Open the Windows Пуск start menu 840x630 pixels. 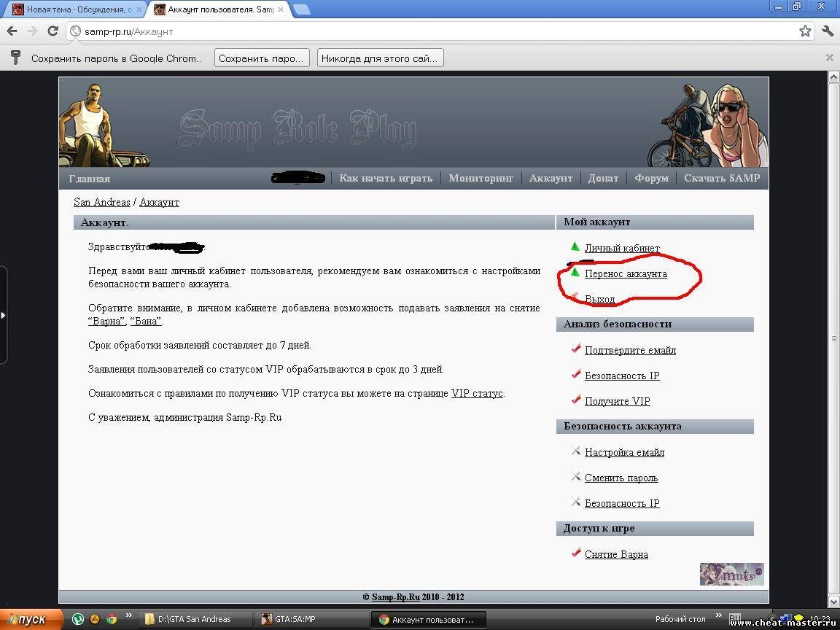(31, 619)
